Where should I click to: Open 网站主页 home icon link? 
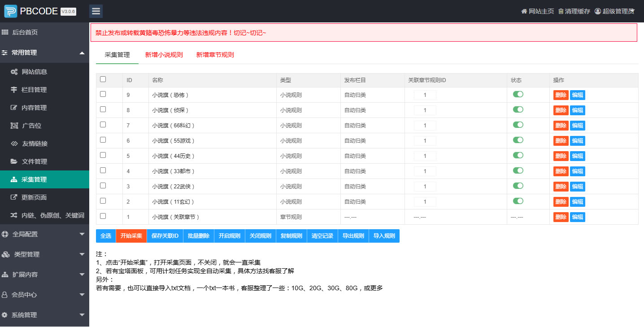[x=524, y=11]
